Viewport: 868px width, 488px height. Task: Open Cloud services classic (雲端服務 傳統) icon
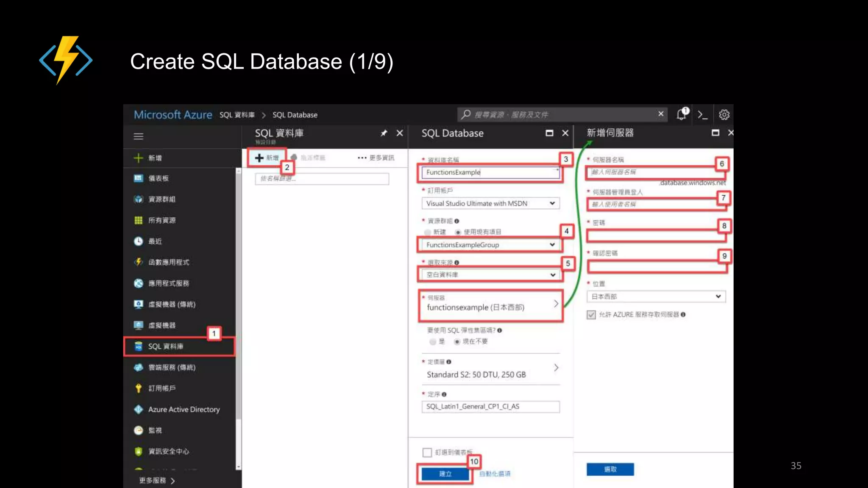(x=138, y=367)
